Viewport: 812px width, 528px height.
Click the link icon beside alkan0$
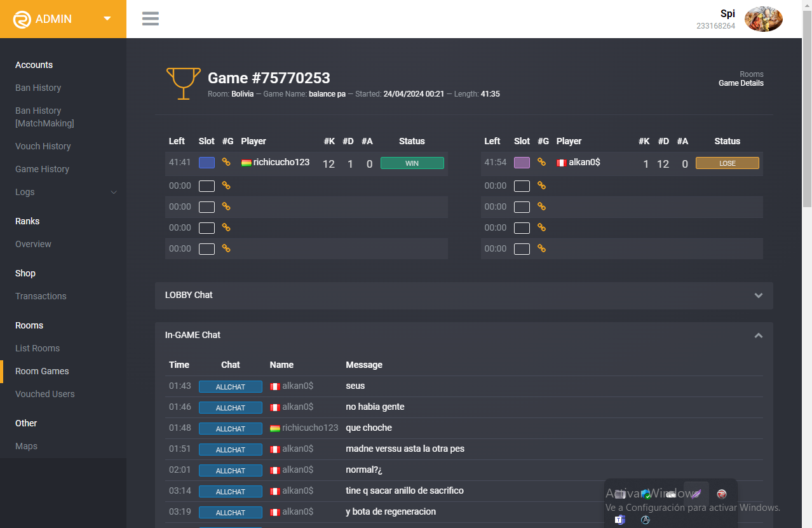point(541,162)
